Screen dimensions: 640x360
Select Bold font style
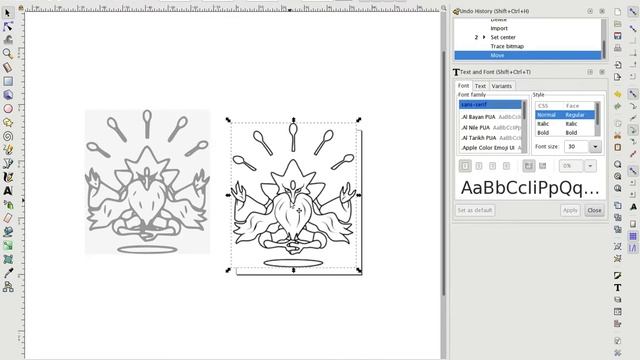[565, 133]
